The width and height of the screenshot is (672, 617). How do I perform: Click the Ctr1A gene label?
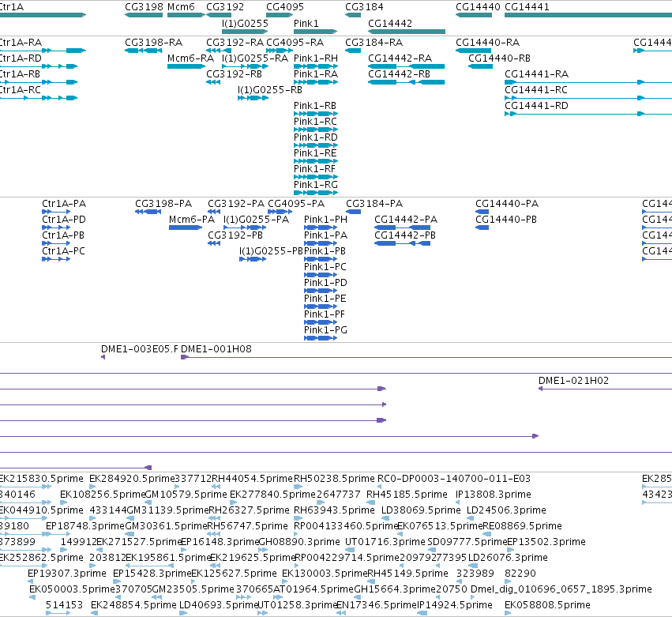pyautogui.click(x=12, y=7)
